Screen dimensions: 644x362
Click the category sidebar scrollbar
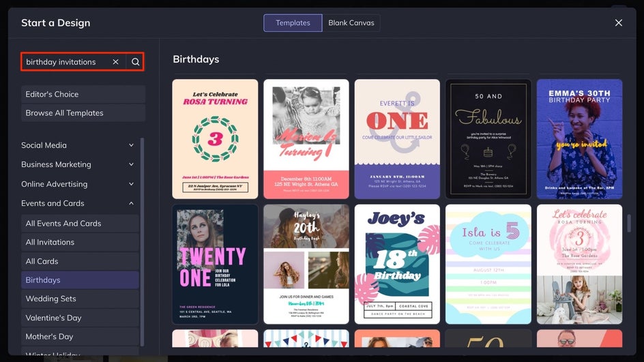(142, 242)
